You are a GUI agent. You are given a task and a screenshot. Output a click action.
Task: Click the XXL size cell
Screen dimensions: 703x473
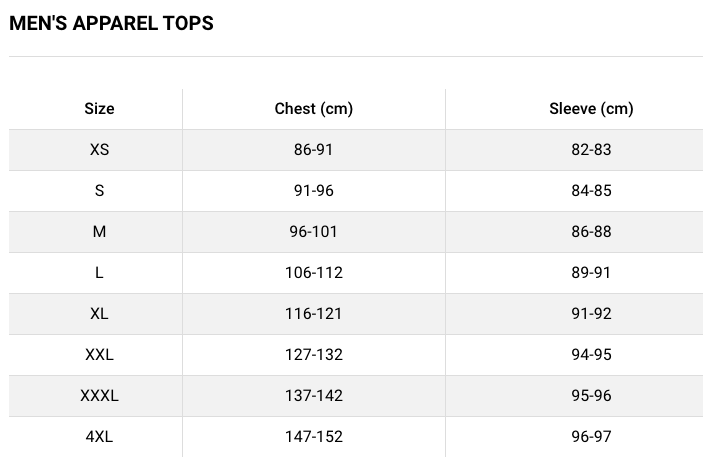(99, 355)
